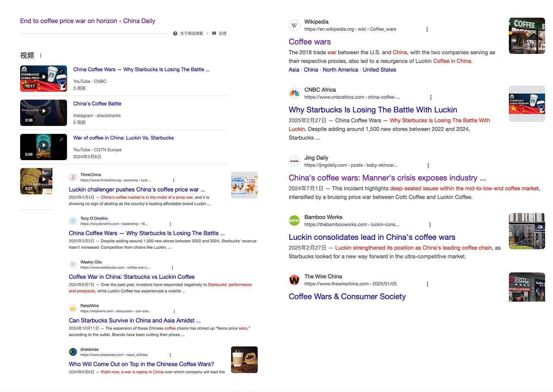This screenshot has height=392, width=553.
Task: Click the feedback flag icon
Action: 214,33
